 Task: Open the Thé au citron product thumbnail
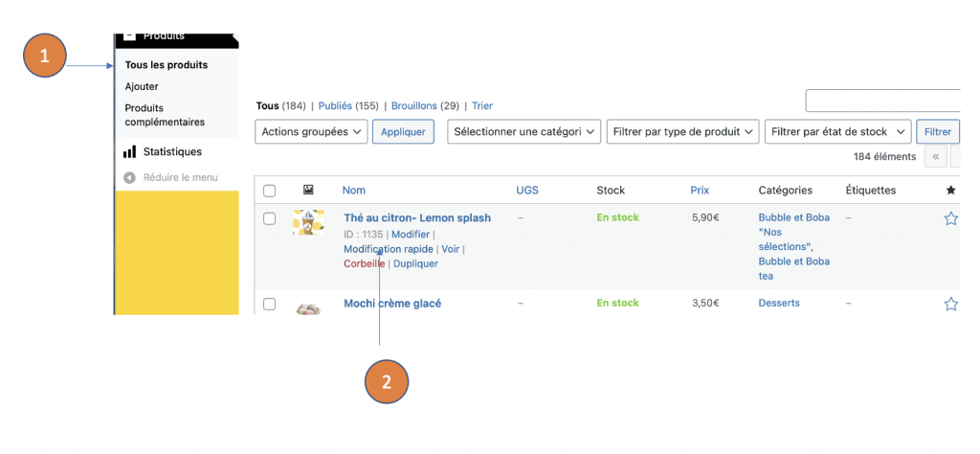coord(308,222)
